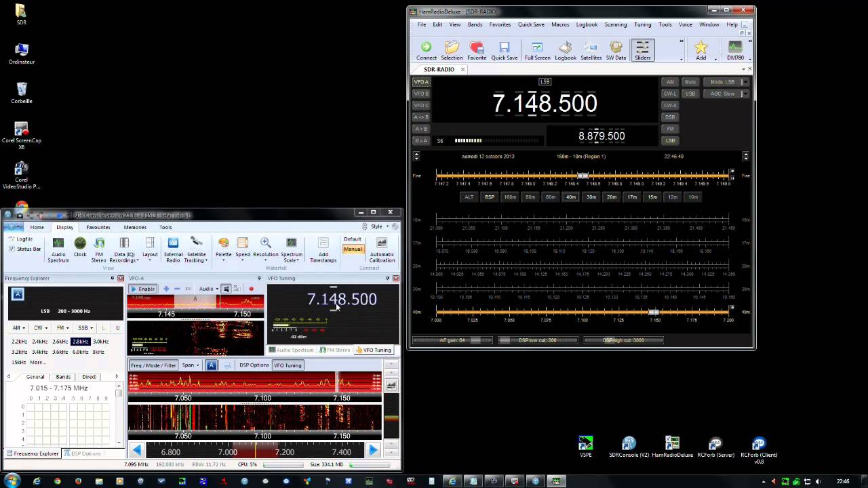This screenshot has width=868, height=488.
Task: Open the Span dropdown
Action: point(191,365)
